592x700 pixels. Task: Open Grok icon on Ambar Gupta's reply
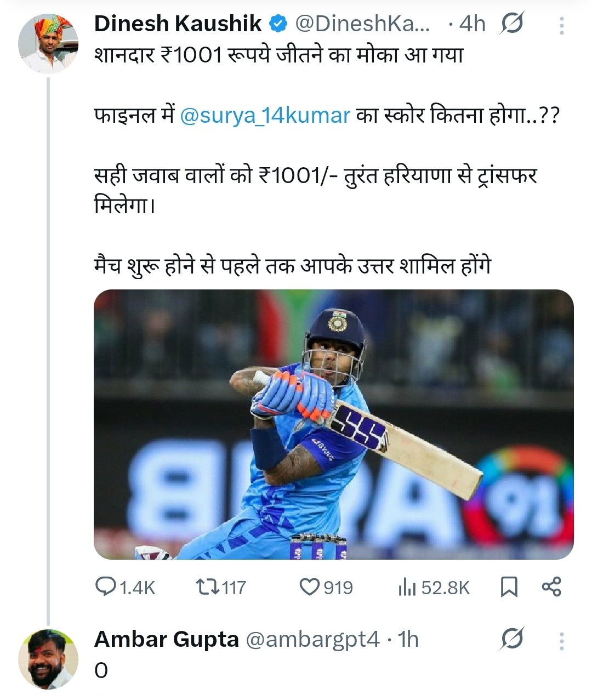512,639
